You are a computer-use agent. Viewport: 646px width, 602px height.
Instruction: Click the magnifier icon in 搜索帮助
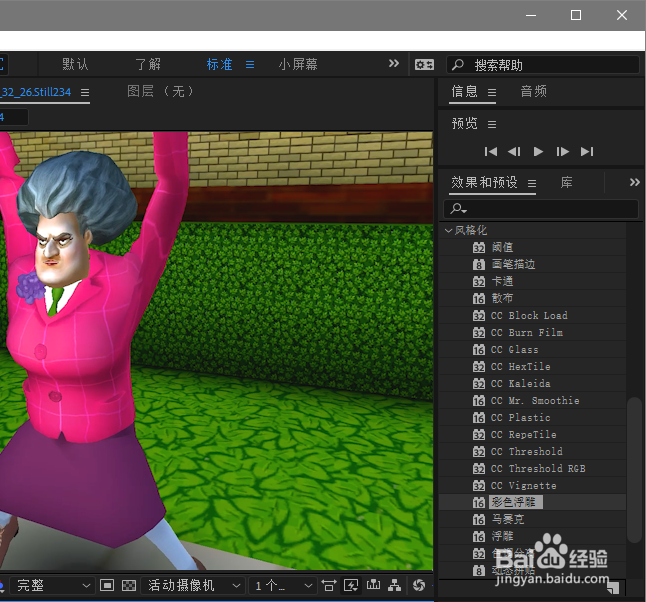pyautogui.click(x=458, y=65)
